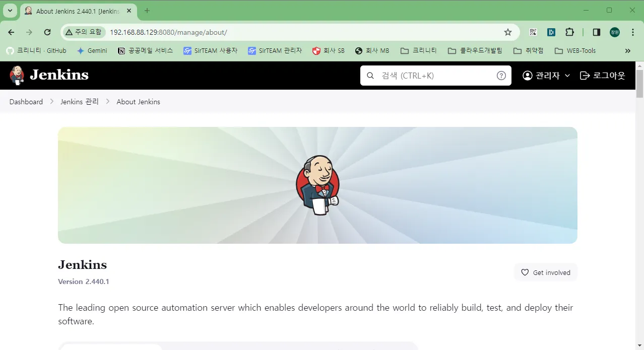Screen dimensions: 644x350
Task: Expand chevron after Jenkins 관리 breadcrumb
Action: pyautogui.click(x=108, y=102)
